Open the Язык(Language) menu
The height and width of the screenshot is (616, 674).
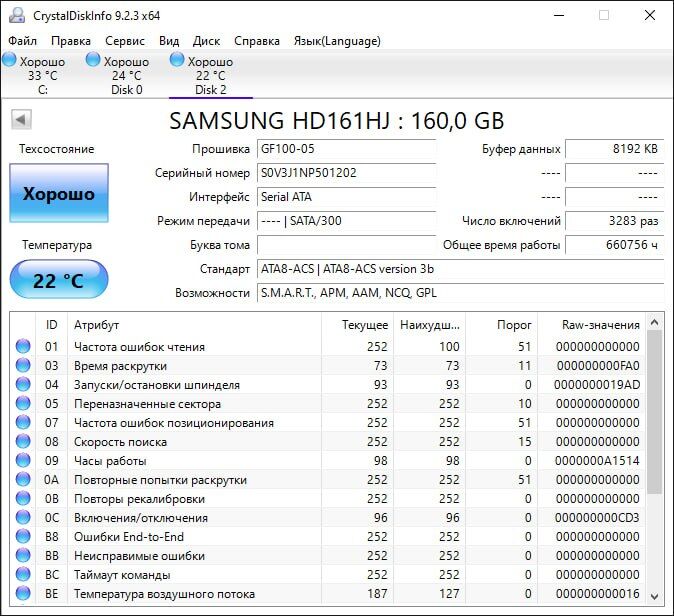336,41
